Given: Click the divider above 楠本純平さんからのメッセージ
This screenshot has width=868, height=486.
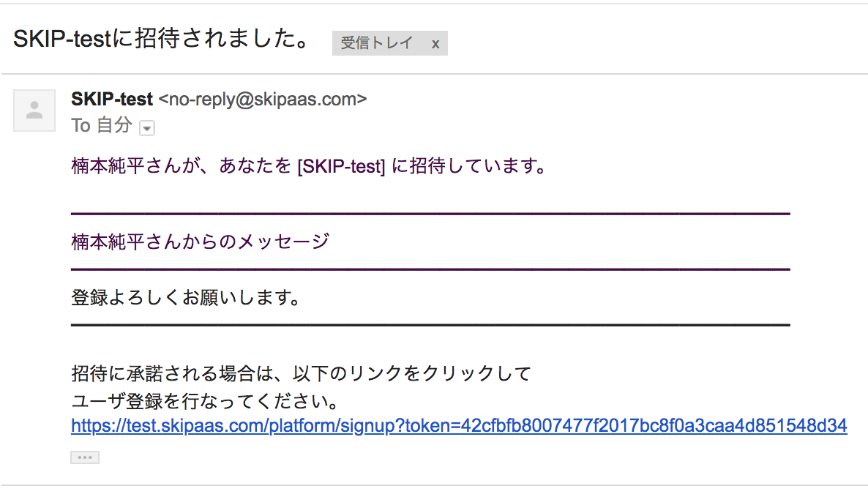Looking at the screenshot, I should click(x=430, y=214).
